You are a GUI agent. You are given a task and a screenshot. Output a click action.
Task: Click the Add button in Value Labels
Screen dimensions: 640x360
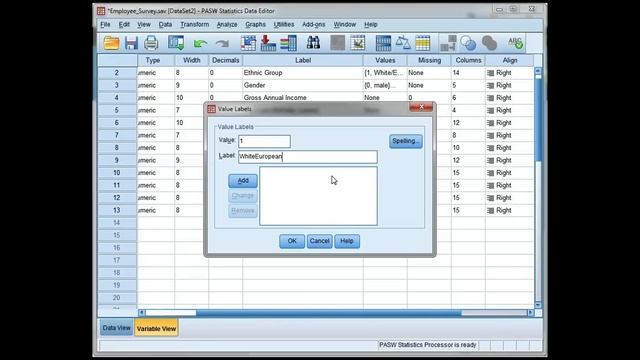pos(243,180)
